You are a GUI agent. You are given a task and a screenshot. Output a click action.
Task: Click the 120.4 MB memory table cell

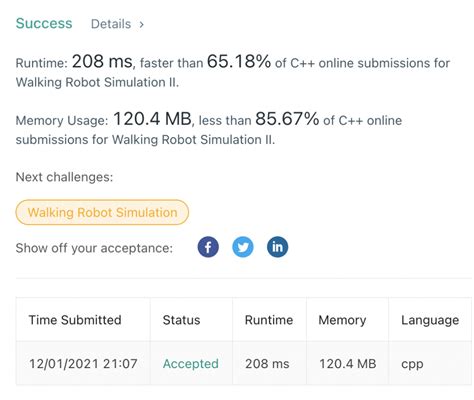348,363
